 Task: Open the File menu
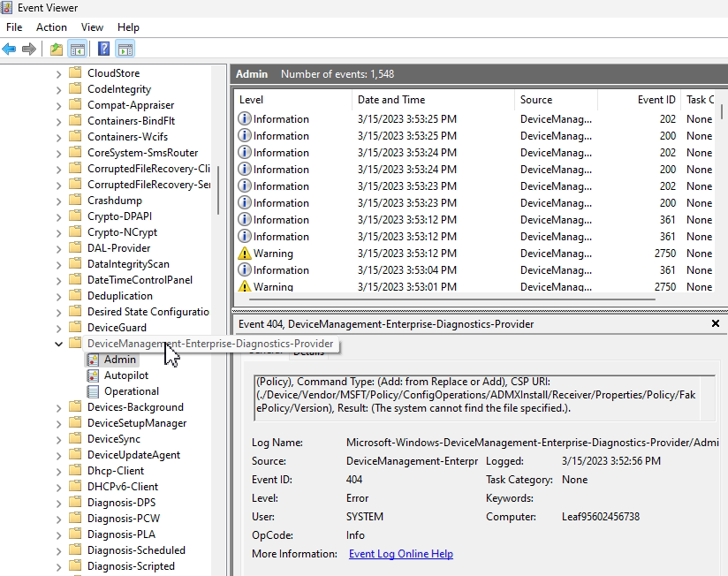point(14,27)
